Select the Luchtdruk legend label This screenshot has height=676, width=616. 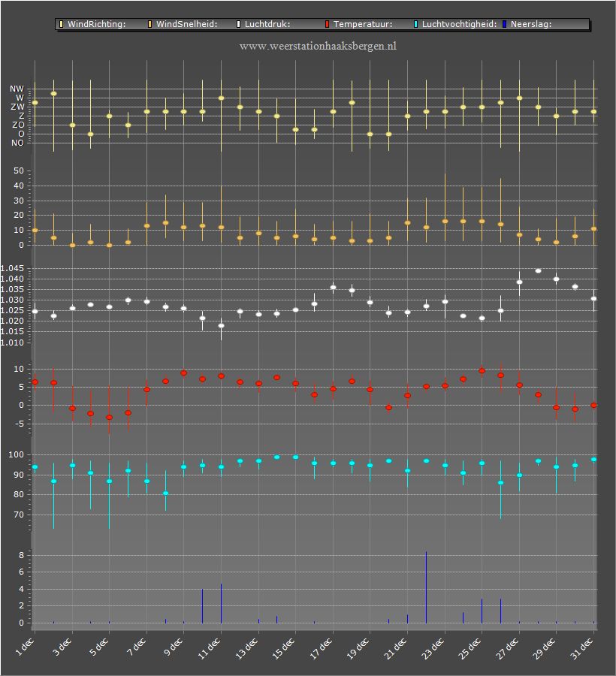click(267, 24)
